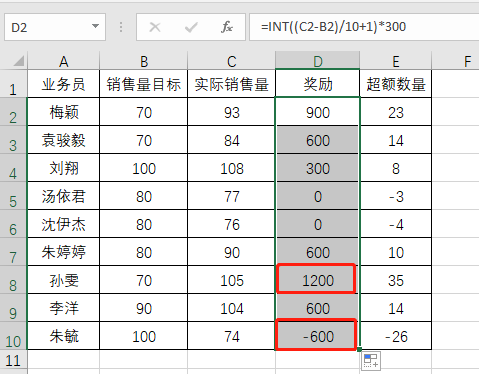Click actual sales cell showing 84
479x374 pixels.
coord(232,140)
